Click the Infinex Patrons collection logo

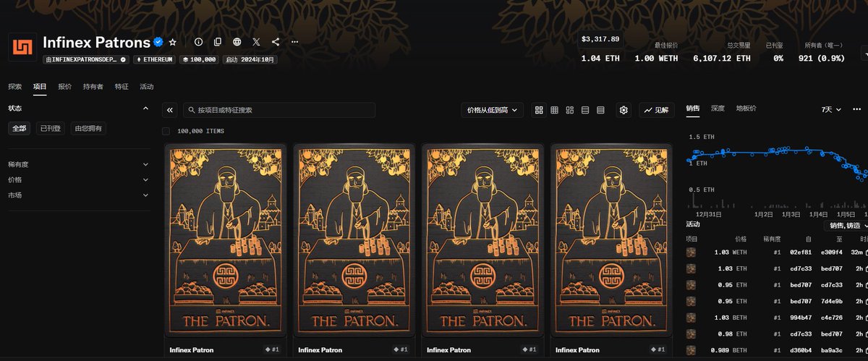(22, 48)
